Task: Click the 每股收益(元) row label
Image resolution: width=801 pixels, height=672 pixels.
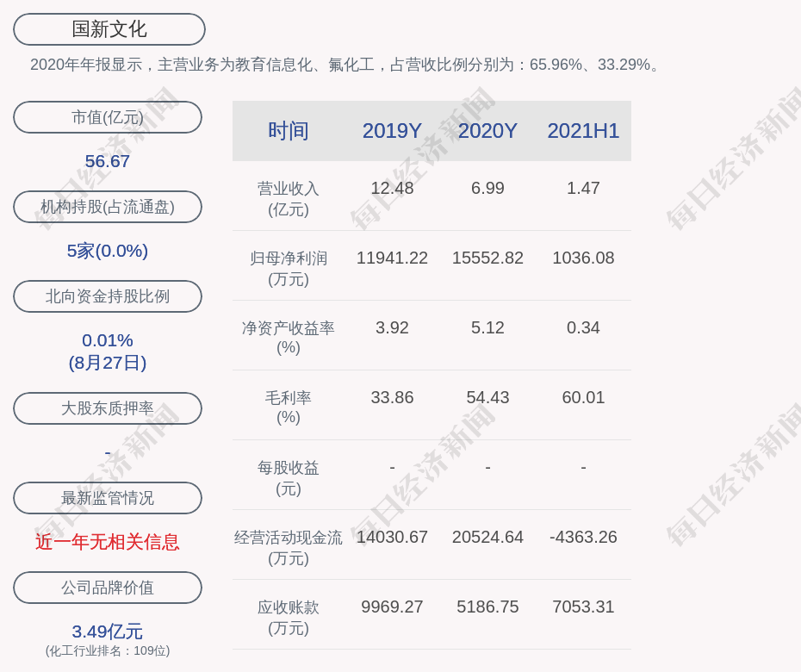Action: (289, 478)
